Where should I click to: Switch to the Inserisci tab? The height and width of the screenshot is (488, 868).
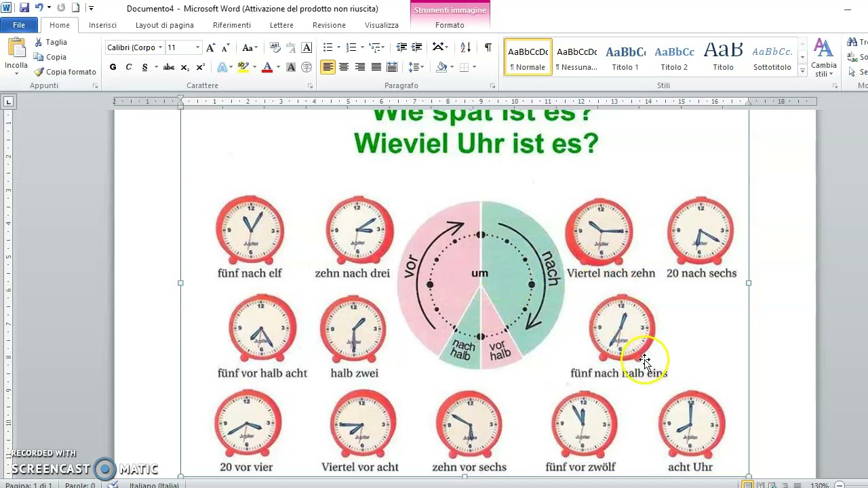pyautogui.click(x=102, y=25)
